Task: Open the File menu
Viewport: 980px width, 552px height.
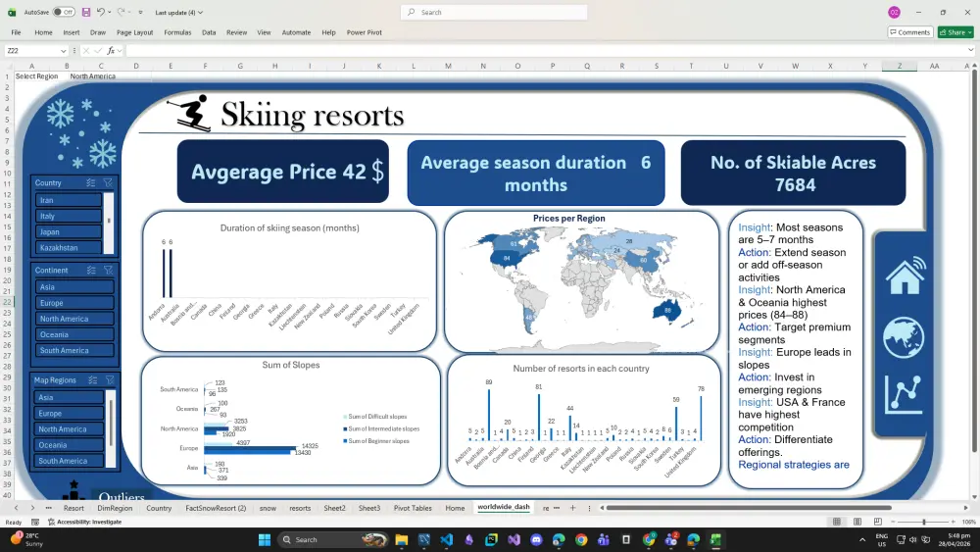Action: tap(17, 32)
